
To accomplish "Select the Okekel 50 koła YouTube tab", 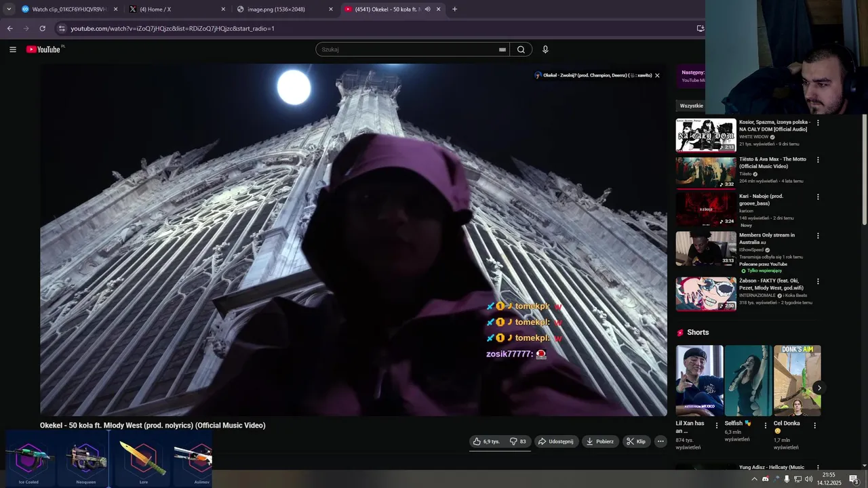I will coord(392,9).
